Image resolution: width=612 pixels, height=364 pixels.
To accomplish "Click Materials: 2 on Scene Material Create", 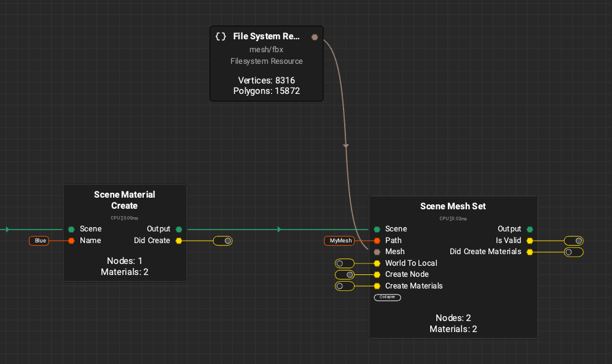I will click(125, 272).
